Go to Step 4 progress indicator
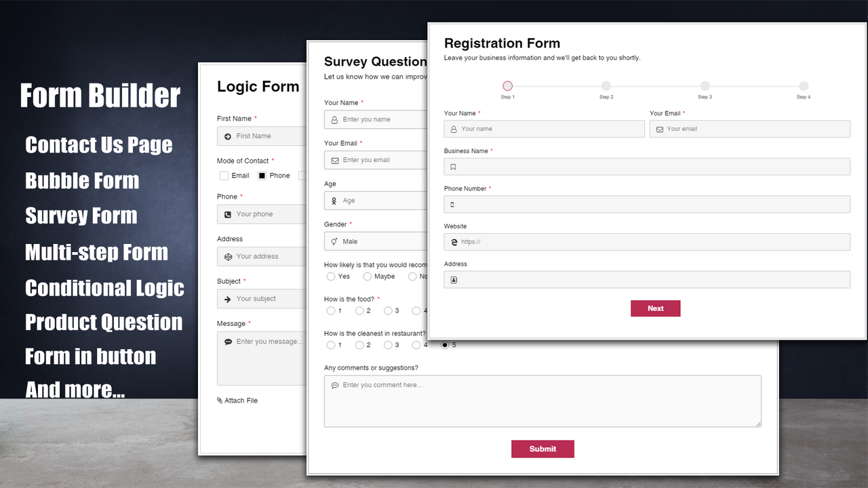Screen dimensions: 868x488 (803, 86)
